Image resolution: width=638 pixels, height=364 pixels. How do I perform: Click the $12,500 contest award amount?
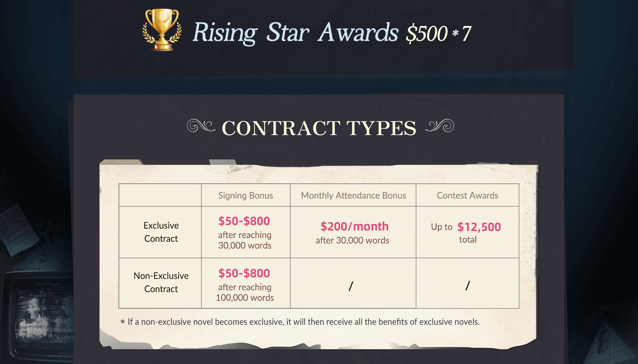click(x=479, y=227)
